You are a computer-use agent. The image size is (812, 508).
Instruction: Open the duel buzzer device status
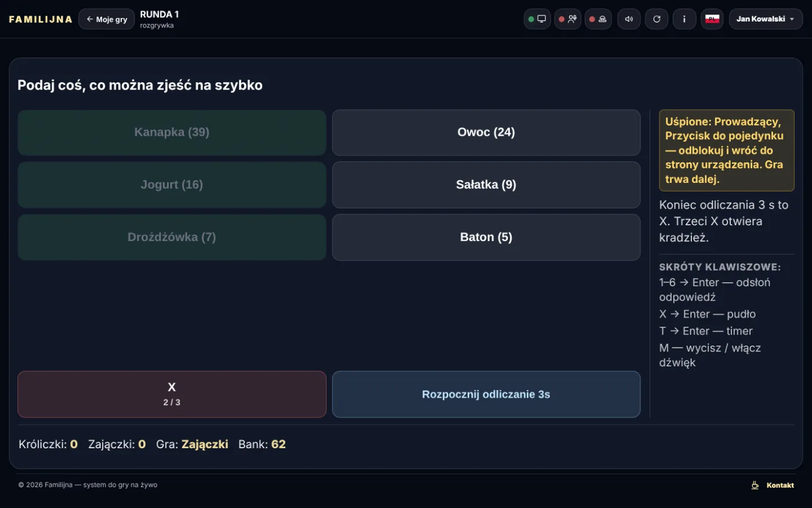coord(598,19)
